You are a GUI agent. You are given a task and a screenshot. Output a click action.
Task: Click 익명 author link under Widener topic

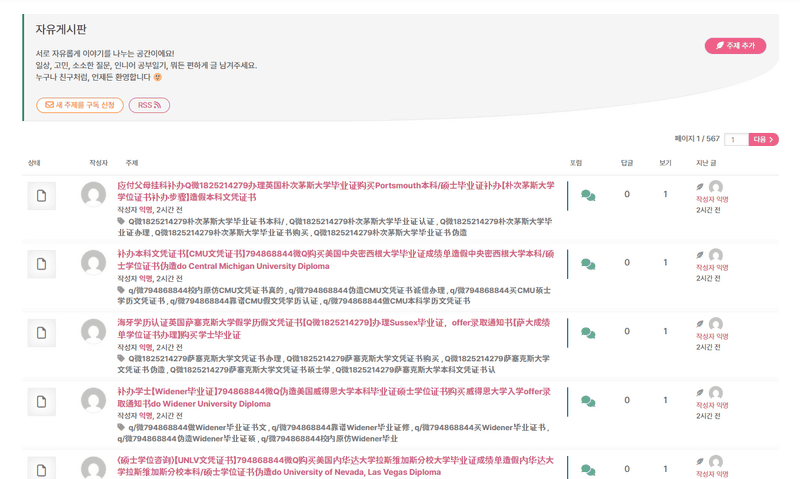coord(146,416)
